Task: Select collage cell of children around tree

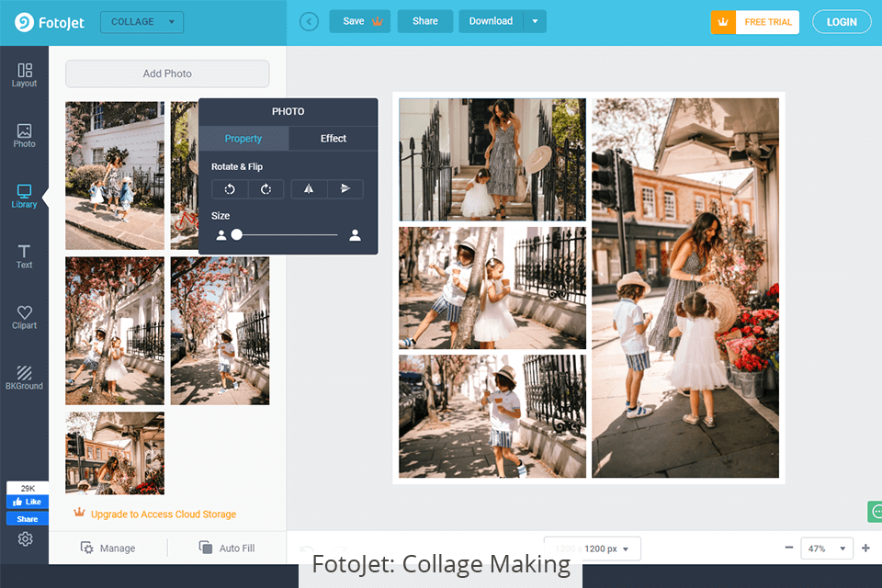Action: click(x=492, y=288)
